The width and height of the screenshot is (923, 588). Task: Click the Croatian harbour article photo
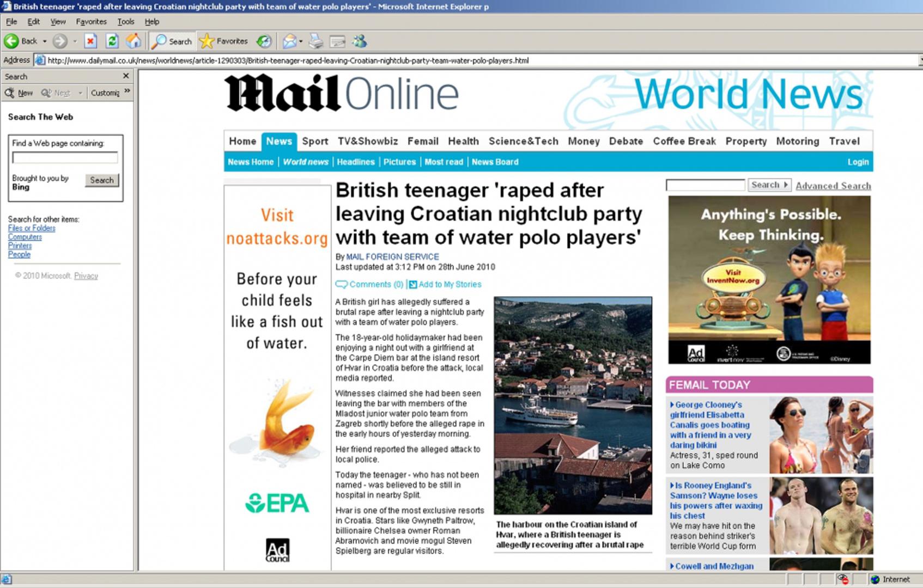point(573,405)
